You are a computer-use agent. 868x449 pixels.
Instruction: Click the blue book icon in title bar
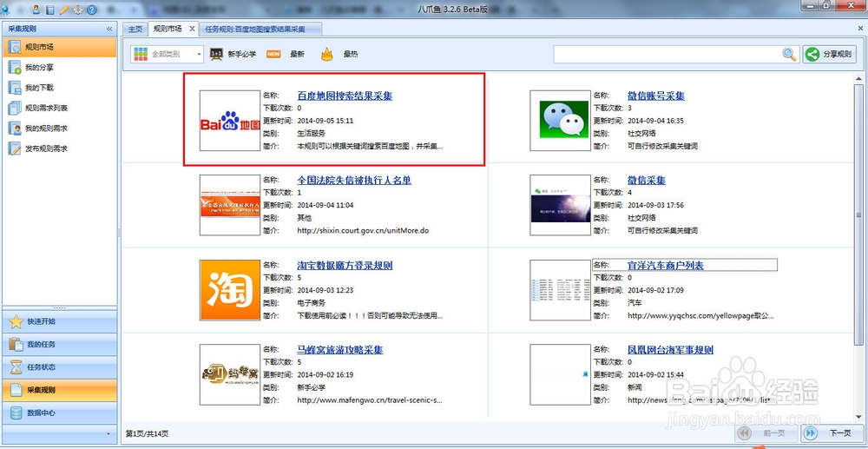(50, 10)
